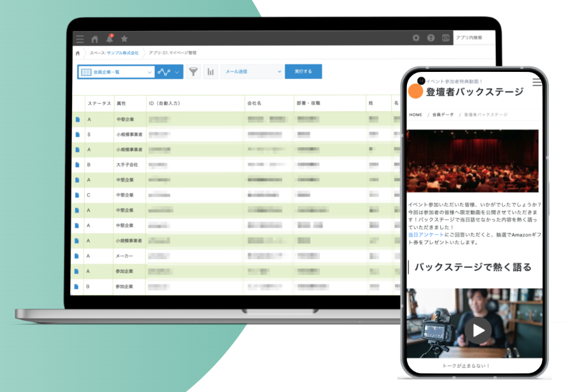Expand the flow chart view options arrow

tap(177, 72)
